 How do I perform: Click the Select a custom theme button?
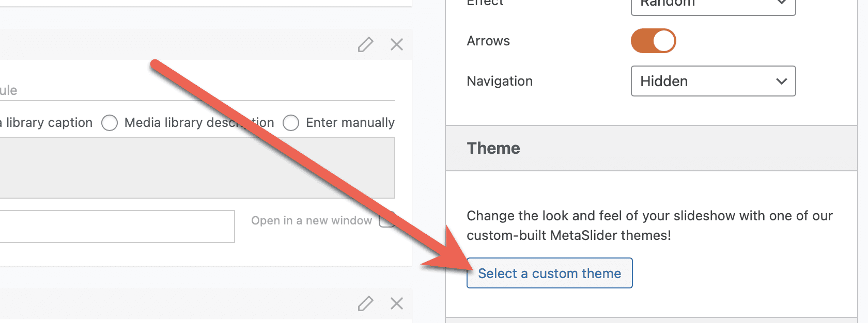[x=549, y=273]
